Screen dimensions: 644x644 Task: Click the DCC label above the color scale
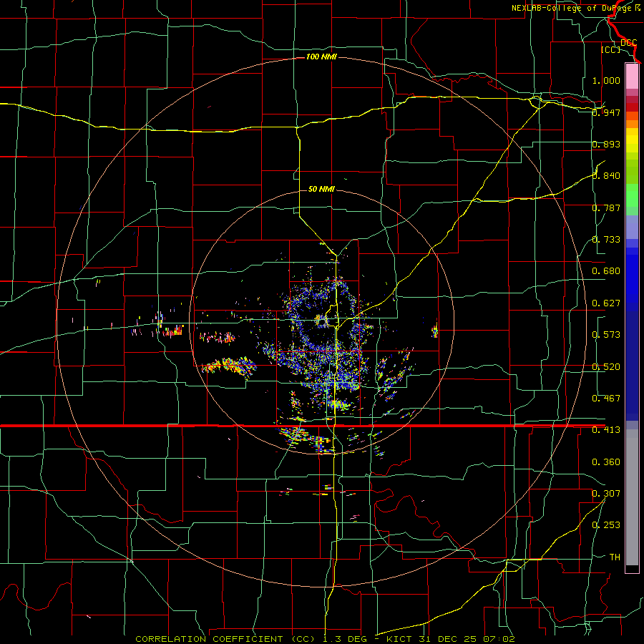[x=628, y=43]
